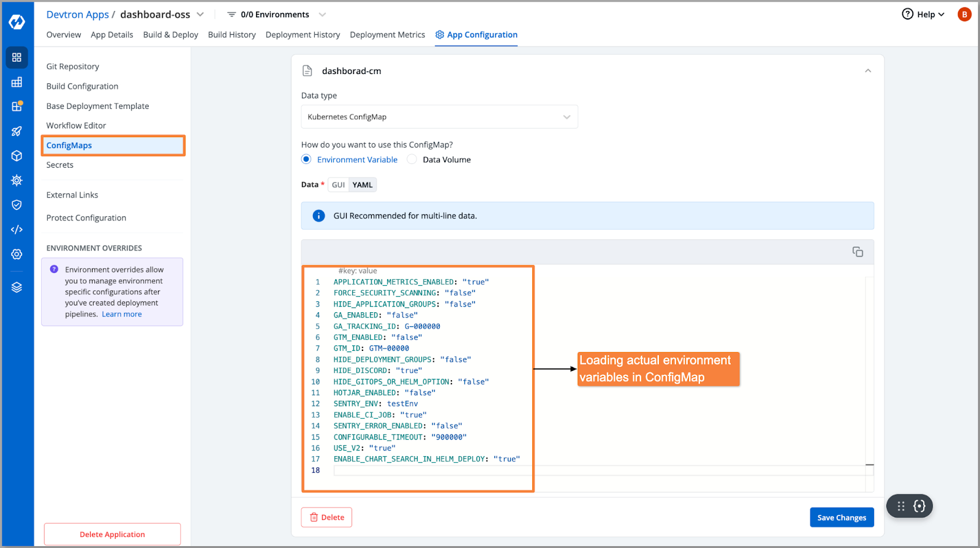Click the CONFIGURABLE_TIMEOUT line in editor
This screenshot has height=548, width=980.
400,437
